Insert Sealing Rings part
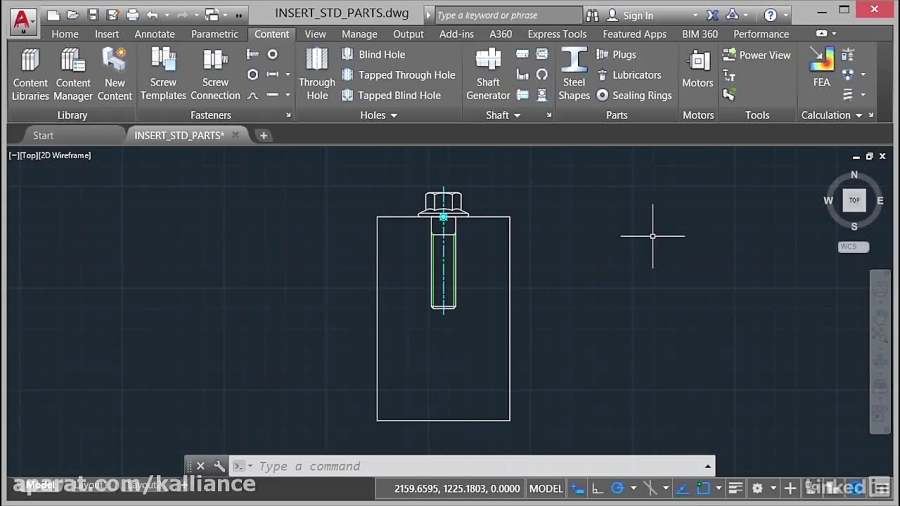Image resolution: width=900 pixels, height=506 pixels. pyautogui.click(x=634, y=95)
